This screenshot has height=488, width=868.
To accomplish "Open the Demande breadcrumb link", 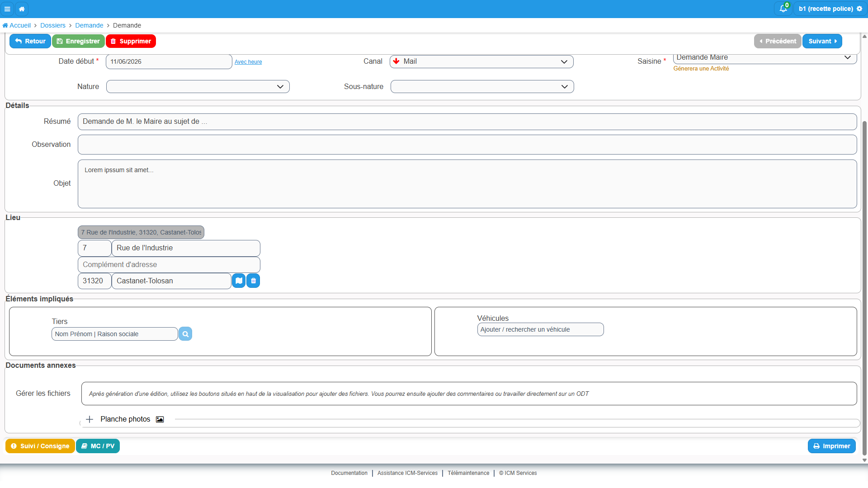I will [89, 25].
